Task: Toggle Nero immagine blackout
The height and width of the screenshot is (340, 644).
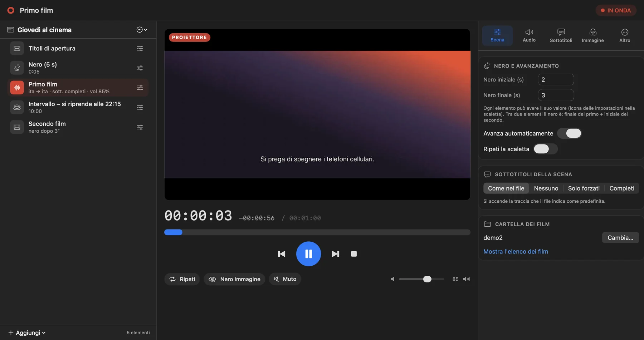Action: 234,279
